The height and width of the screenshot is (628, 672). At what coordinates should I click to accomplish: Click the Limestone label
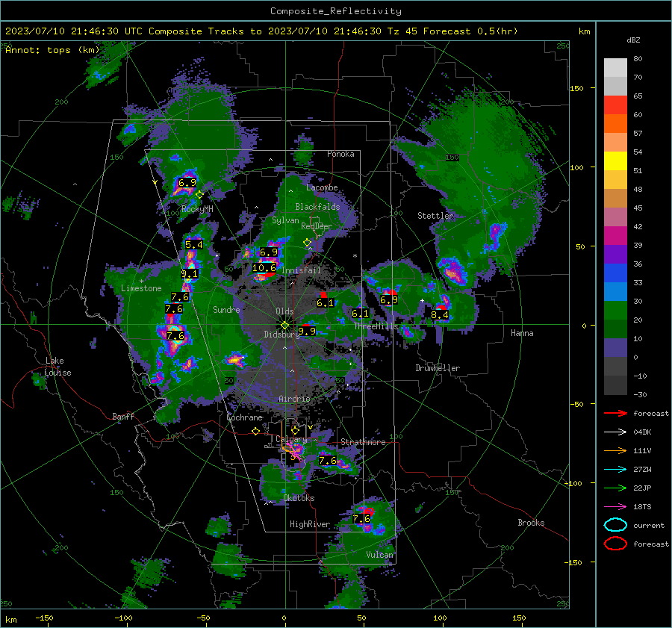pyautogui.click(x=141, y=288)
